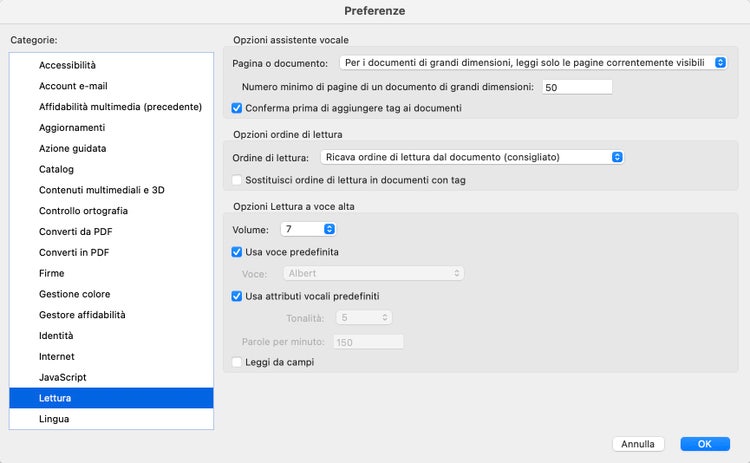Select the Accessibilità category
Viewport: 750px width, 463px height.
(67, 65)
